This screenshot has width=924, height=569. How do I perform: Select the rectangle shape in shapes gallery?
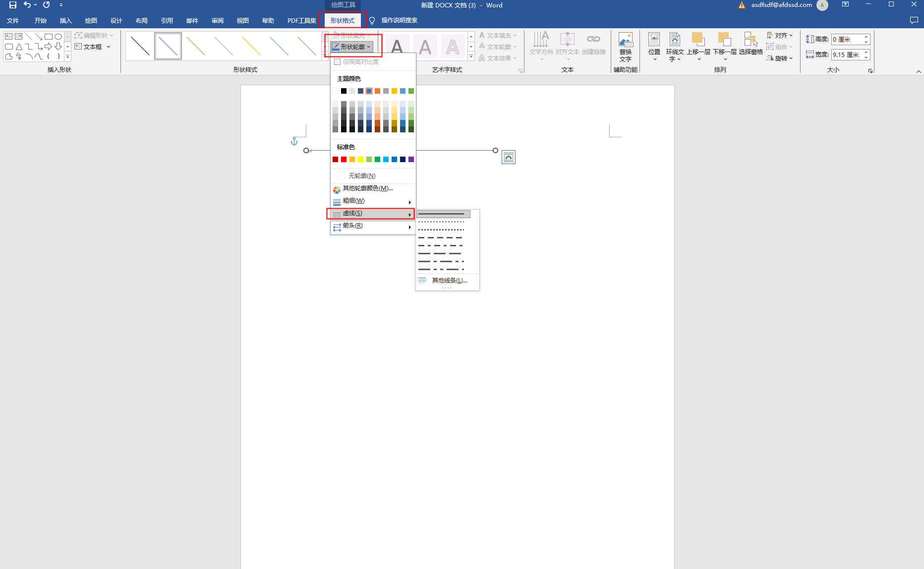pyautogui.click(x=49, y=36)
